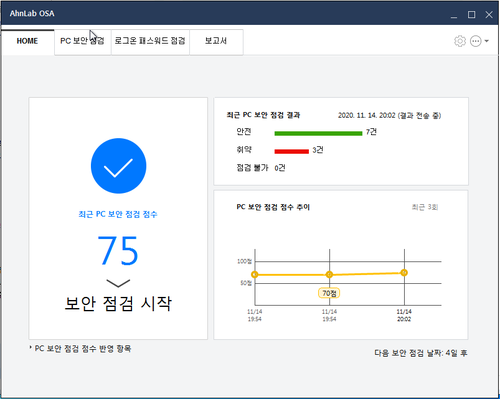The width and height of the screenshot is (500, 399).
Task: Start scan via 보안 점검 시작
Action: pos(118,303)
